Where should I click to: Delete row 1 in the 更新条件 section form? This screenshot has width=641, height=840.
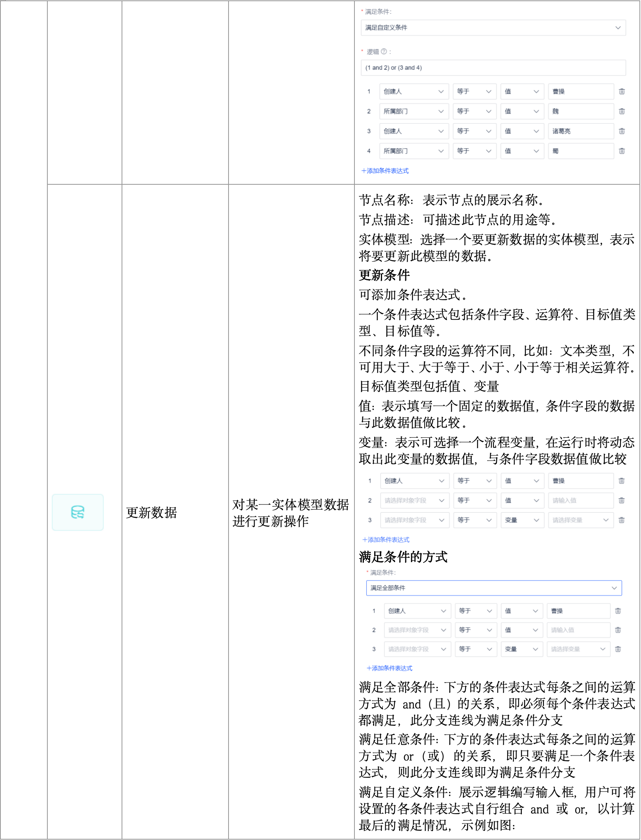pos(621,481)
